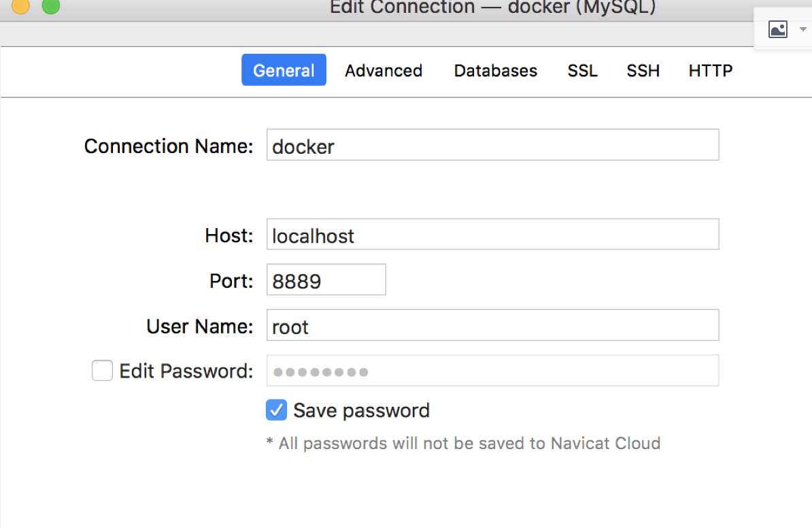This screenshot has height=528, width=812.
Task: Click the masked password field
Action: [x=492, y=370]
